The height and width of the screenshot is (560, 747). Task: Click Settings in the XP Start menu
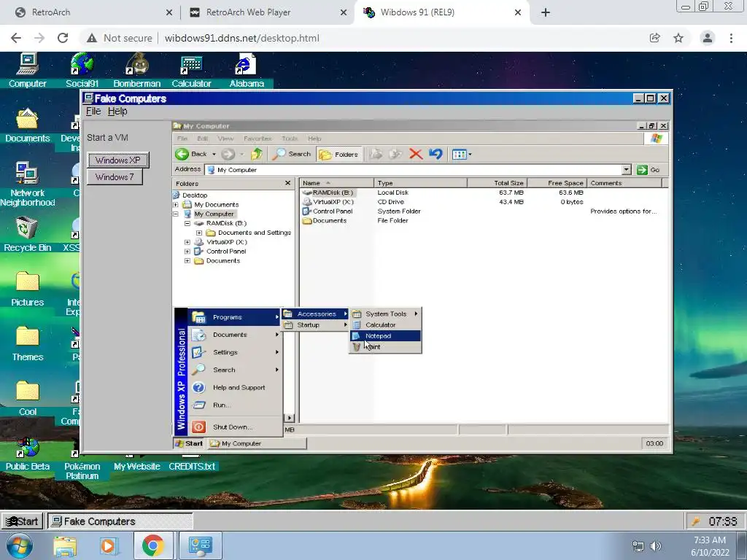pyautogui.click(x=236, y=352)
